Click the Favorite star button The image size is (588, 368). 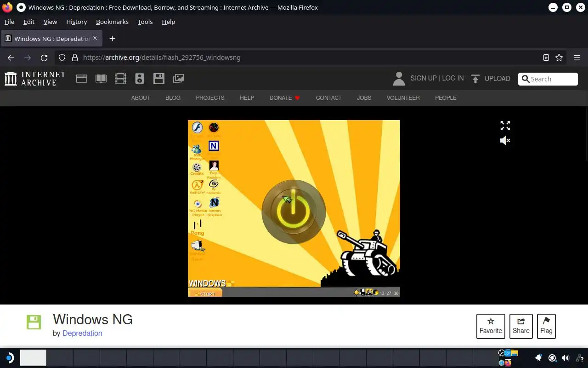point(491,326)
